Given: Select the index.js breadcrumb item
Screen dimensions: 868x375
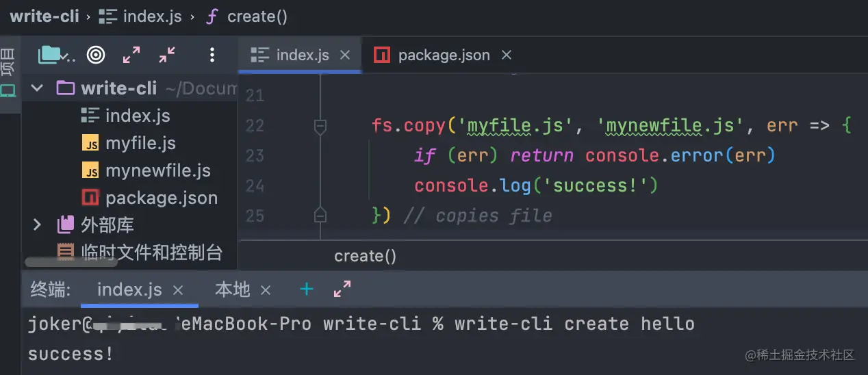Looking at the screenshot, I should click(140, 16).
